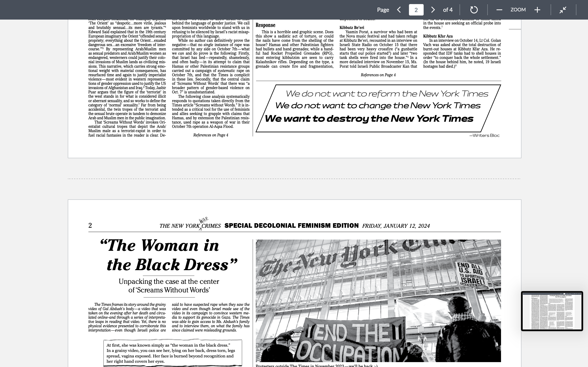Click the collapsing arrows icon on the toolbar
588x367 pixels.
coord(563,10)
